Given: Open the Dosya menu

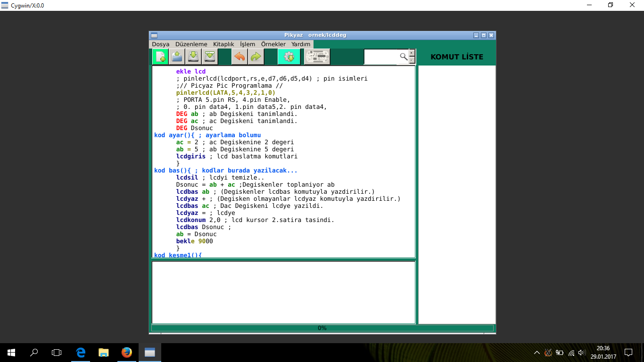Looking at the screenshot, I should coord(161,44).
